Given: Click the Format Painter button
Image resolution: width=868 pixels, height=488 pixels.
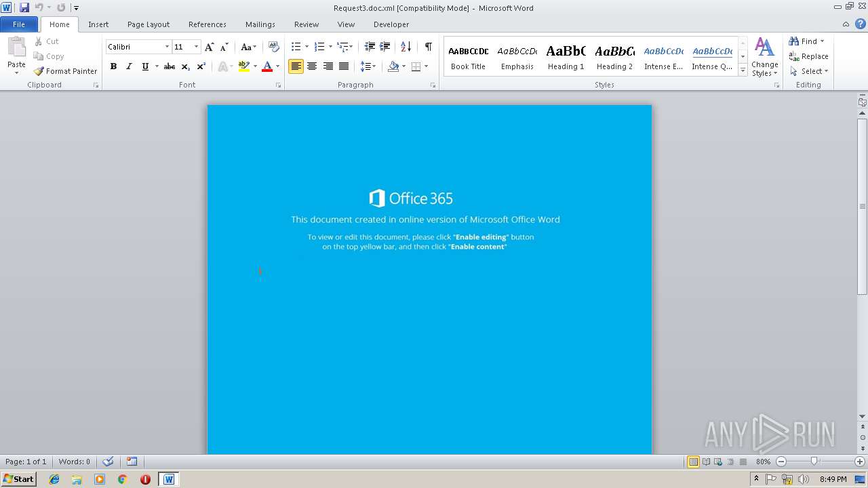Looking at the screenshot, I should (x=65, y=71).
